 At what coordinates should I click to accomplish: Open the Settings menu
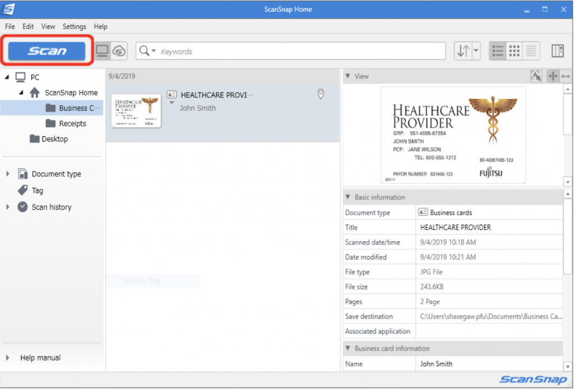pos(75,26)
